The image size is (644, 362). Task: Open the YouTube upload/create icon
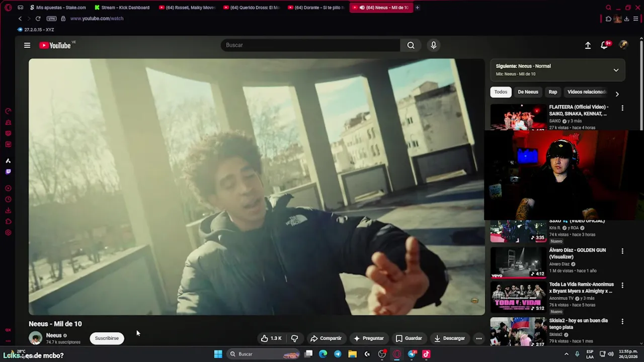[588, 45]
